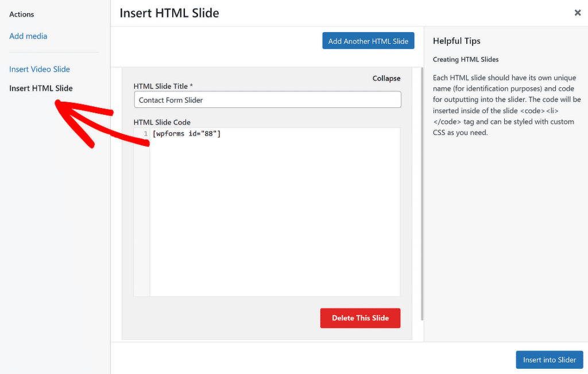Switch to Insert Video Slide
The image size is (588, 374).
tap(39, 69)
